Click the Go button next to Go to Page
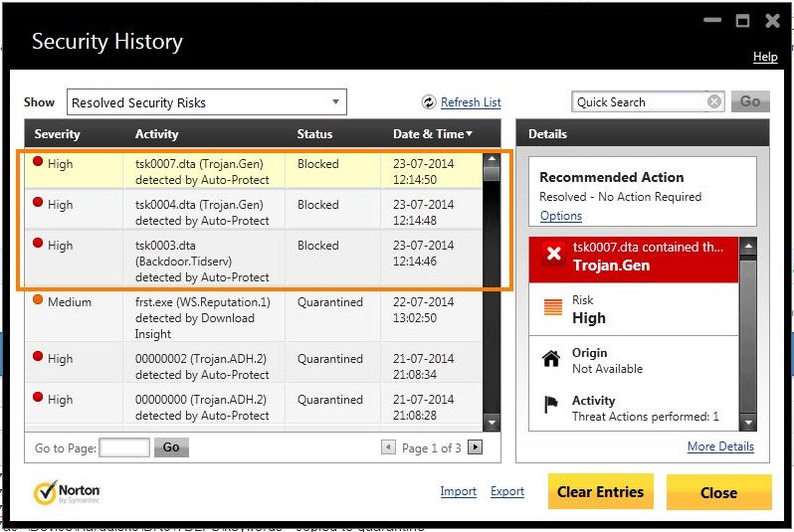The image size is (794, 532). point(171,446)
